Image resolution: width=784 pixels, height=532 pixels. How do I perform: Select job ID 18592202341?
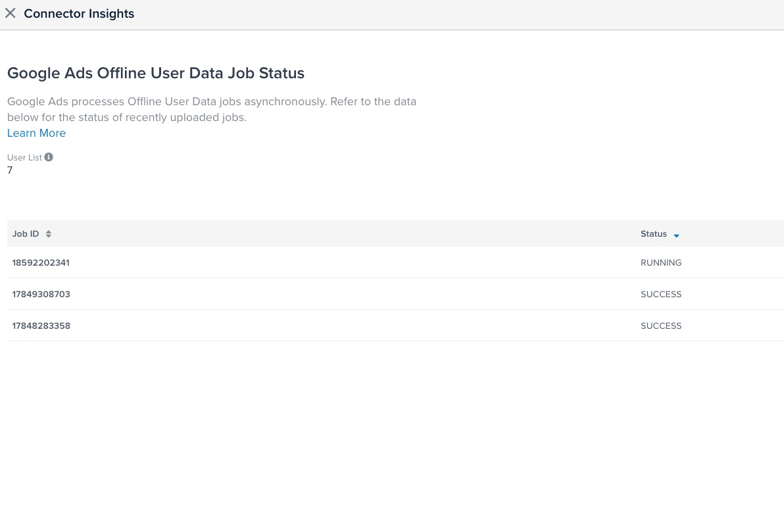pos(41,262)
